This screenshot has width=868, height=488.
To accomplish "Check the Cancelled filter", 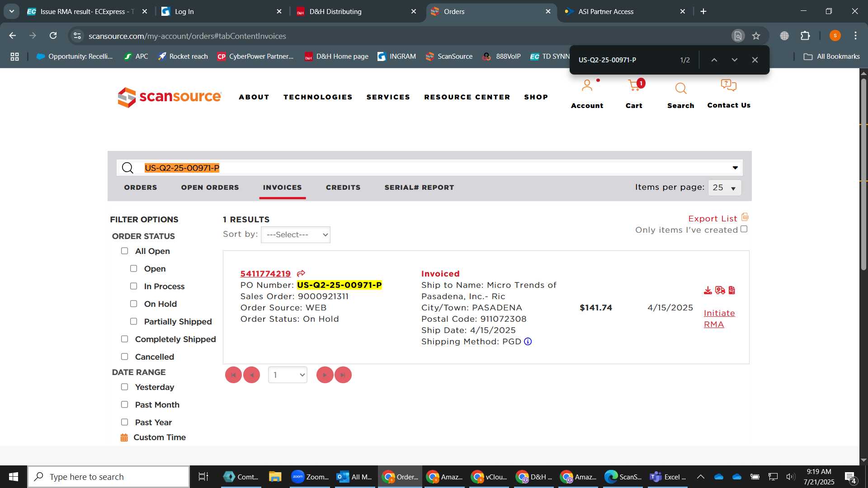I will (124, 357).
